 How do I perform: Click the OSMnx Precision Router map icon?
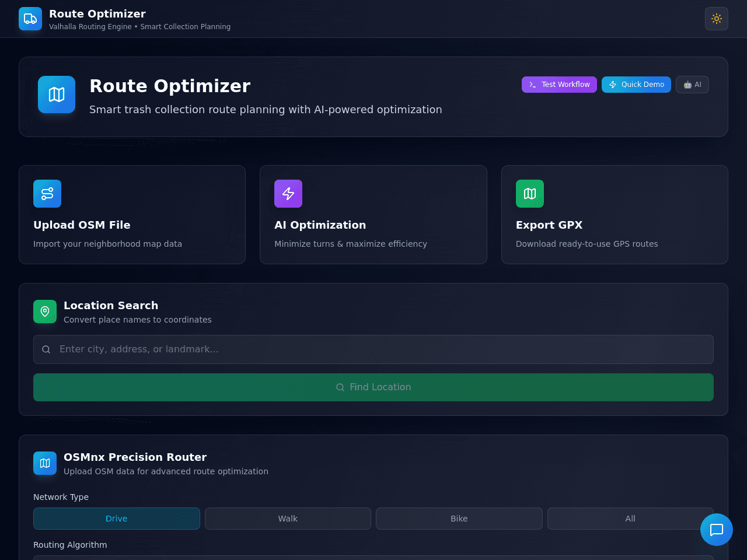pos(45,463)
